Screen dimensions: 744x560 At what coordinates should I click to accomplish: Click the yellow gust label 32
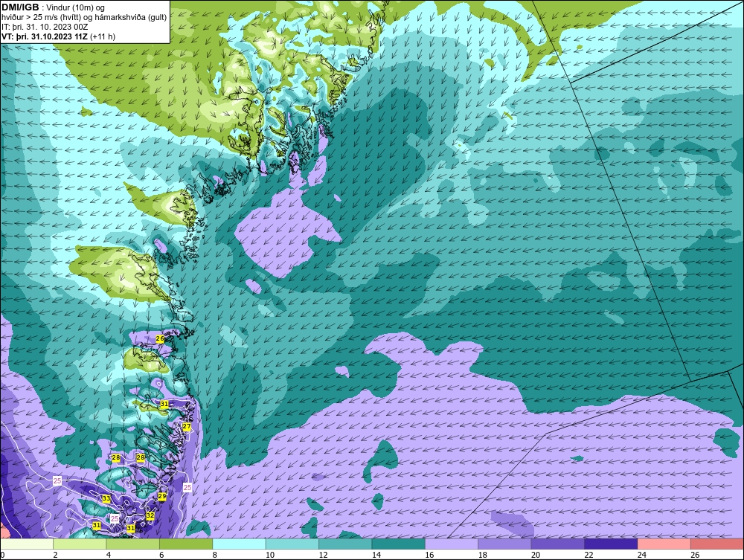150,515
